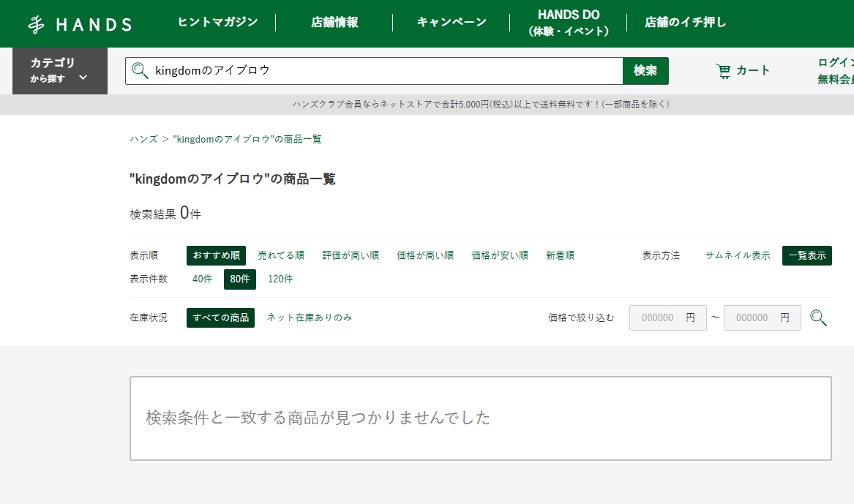Viewport: 854px width, 504px height.
Task: Sort by 新着順
Action: pyautogui.click(x=560, y=255)
